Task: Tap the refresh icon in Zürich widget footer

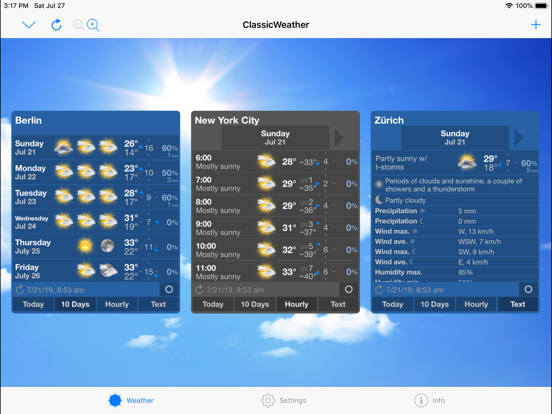Action: point(379,290)
